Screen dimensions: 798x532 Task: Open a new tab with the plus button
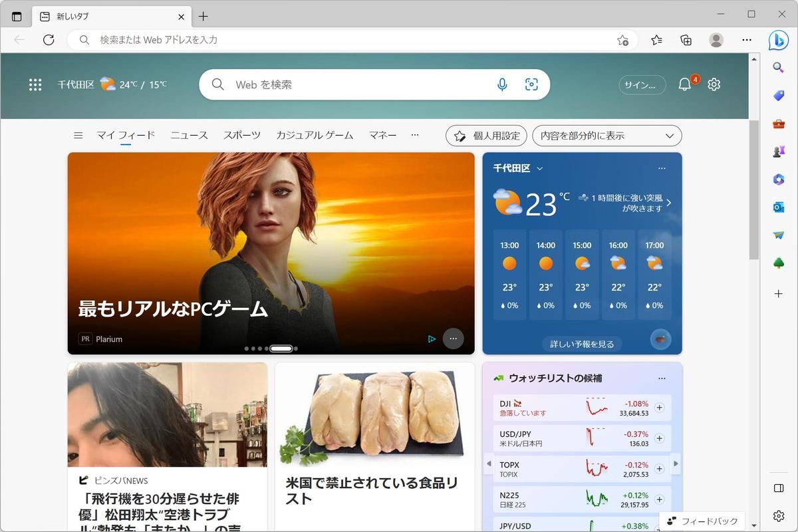(x=203, y=17)
